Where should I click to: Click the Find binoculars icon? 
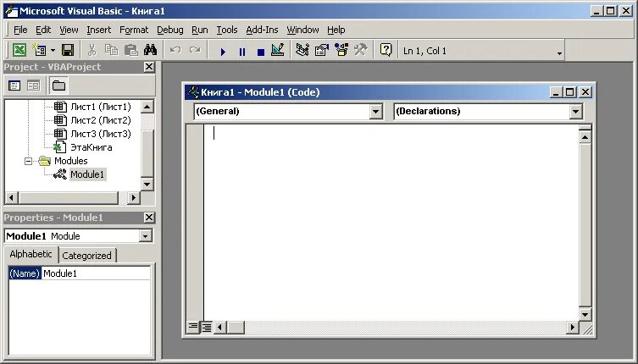[x=150, y=51]
